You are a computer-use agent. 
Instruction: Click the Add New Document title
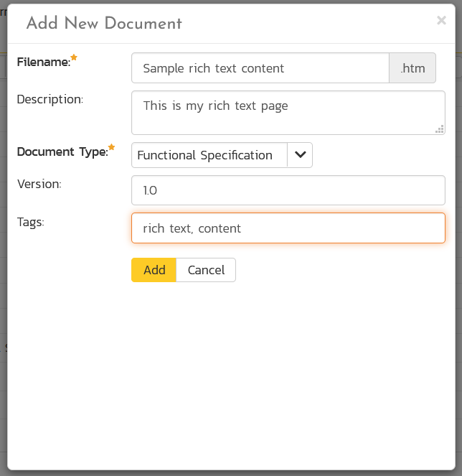[104, 24]
